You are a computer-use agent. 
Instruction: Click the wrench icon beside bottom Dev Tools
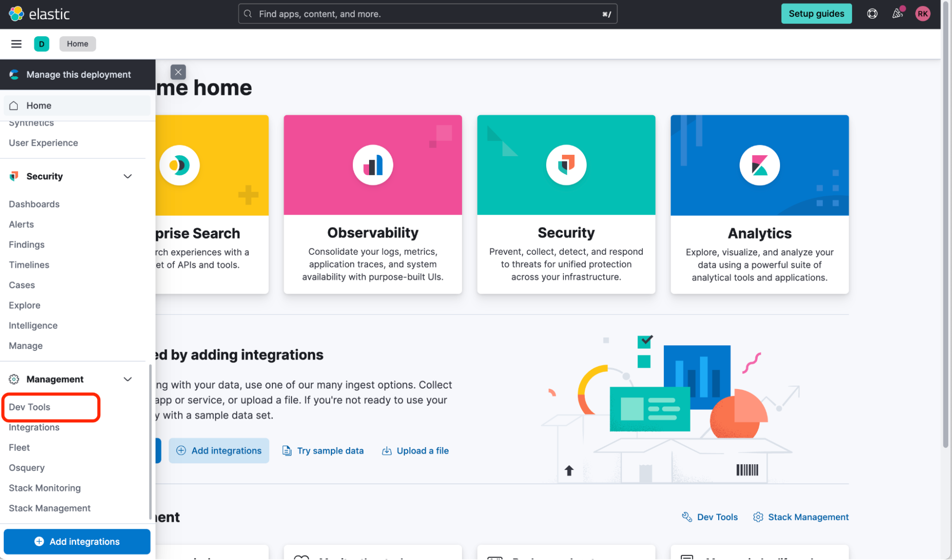tap(687, 517)
